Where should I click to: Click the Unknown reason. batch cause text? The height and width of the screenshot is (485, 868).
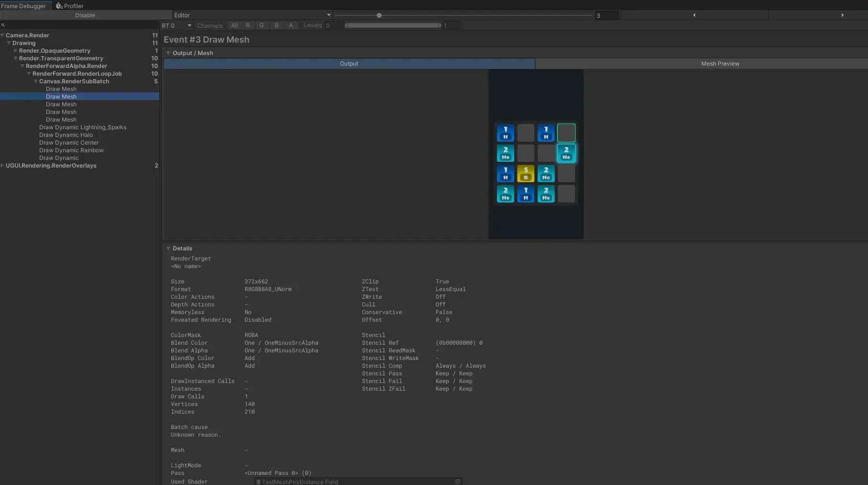point(196,435)
